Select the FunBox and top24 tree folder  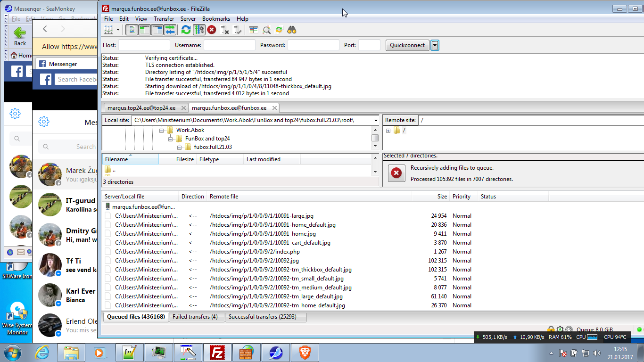[x=207, y=139]
